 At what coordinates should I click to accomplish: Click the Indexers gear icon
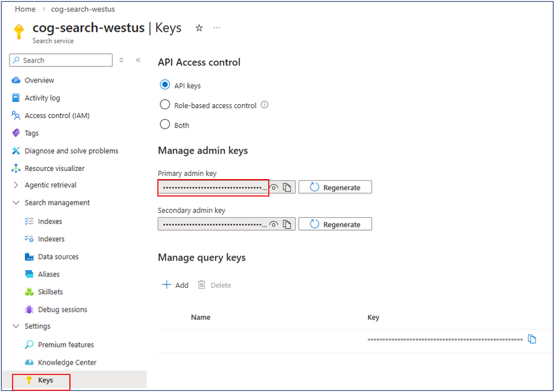click(29, 239)
